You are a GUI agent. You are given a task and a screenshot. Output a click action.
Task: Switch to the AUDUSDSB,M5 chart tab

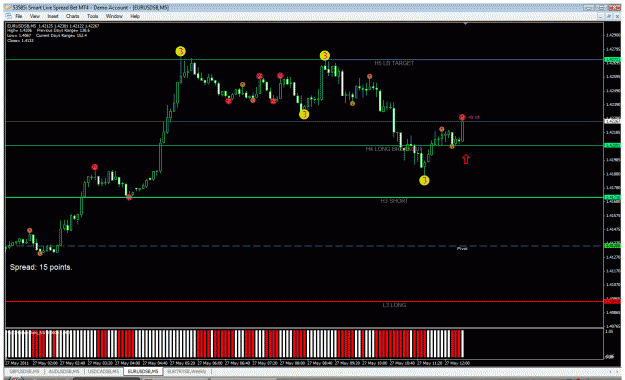click(x=64, y=372)
